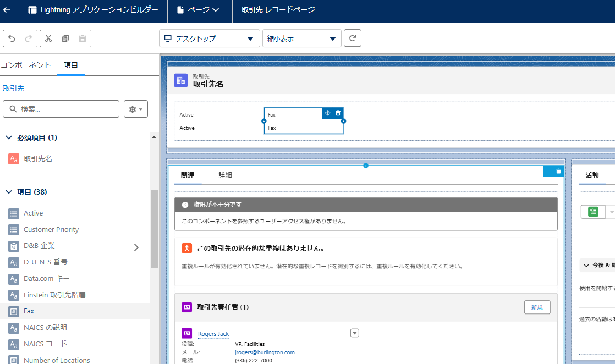Collapse the 今後 & 期限切れ section
This screenshot has width=615, height=364.
(x=586, y=266)
